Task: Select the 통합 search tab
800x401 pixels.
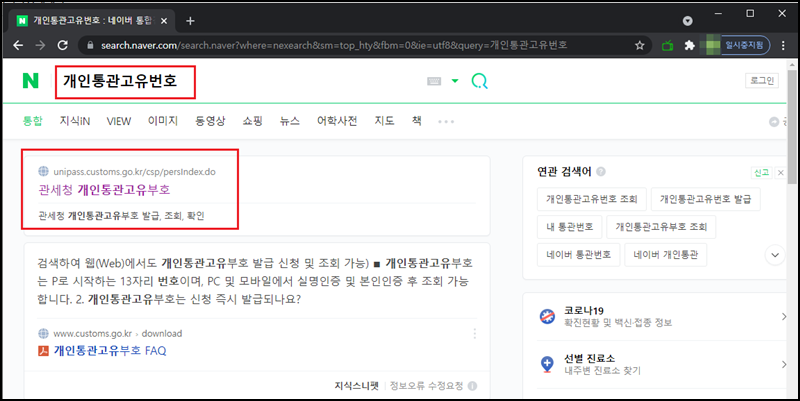Action: [x=33, y=121]
